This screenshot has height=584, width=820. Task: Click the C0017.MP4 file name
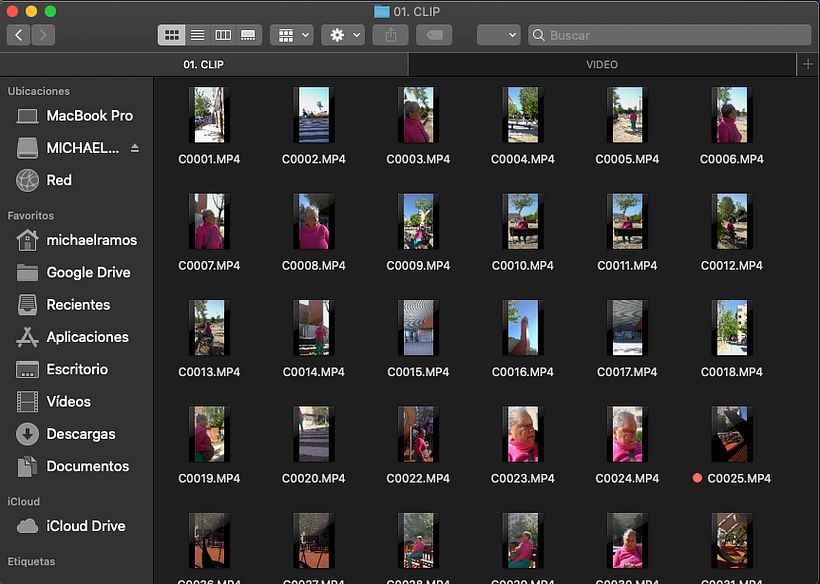[x=627, y=372]
